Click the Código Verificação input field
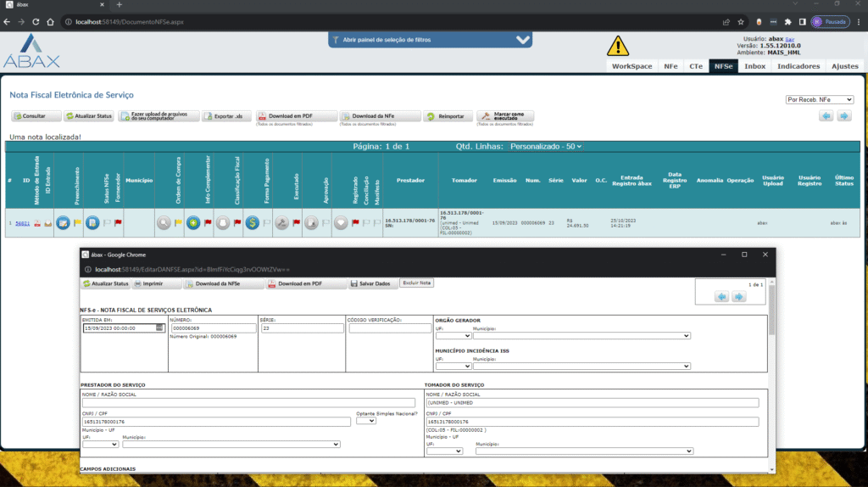The width and height of the screenshot is (868, 487). [387, 328]
